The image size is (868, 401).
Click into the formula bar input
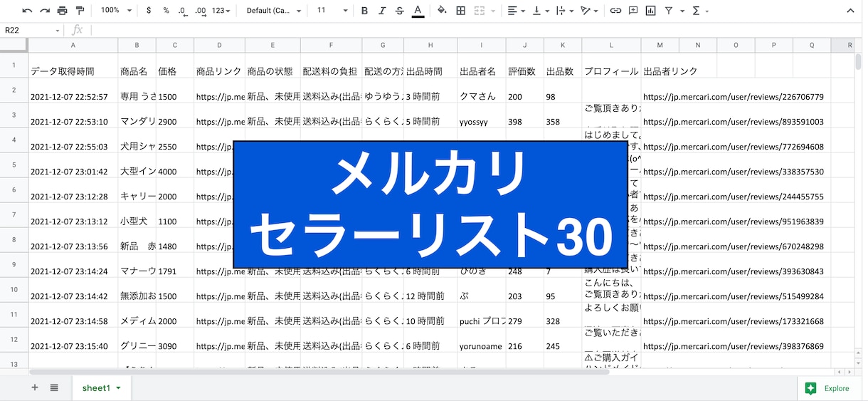477,31
